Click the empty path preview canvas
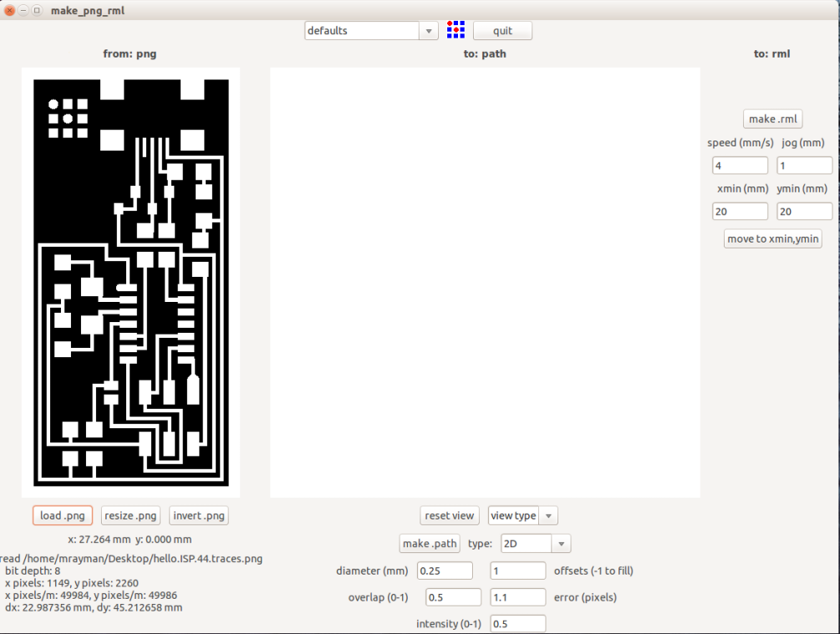 (x=485, y=283)
